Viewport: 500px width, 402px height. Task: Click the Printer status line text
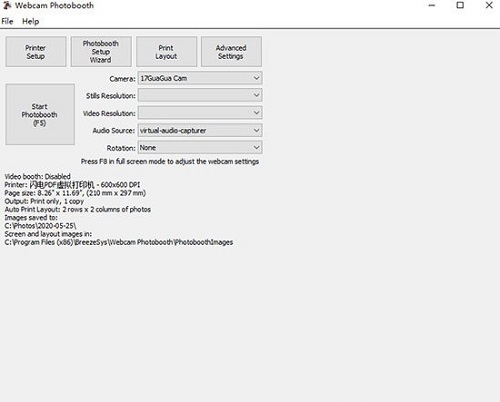[72, 185]
